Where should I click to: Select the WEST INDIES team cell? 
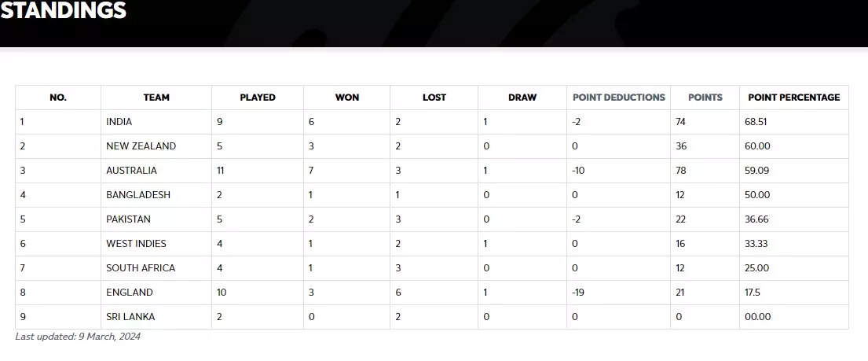coord(136,244)
